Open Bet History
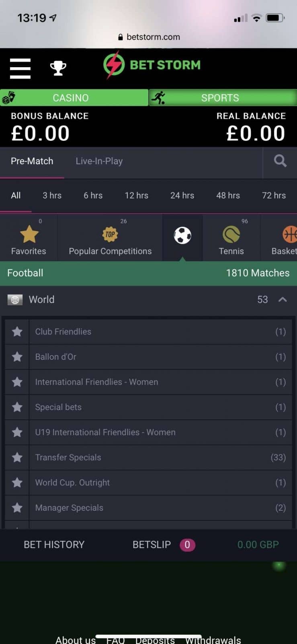297x644 pixels. pyautogui.click(x=54, y=545)
